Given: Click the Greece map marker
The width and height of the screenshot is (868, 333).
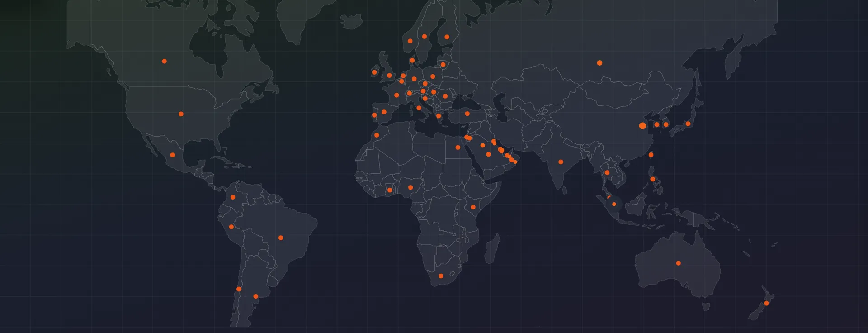Looking at the screenshot, I should coord(439,116).
